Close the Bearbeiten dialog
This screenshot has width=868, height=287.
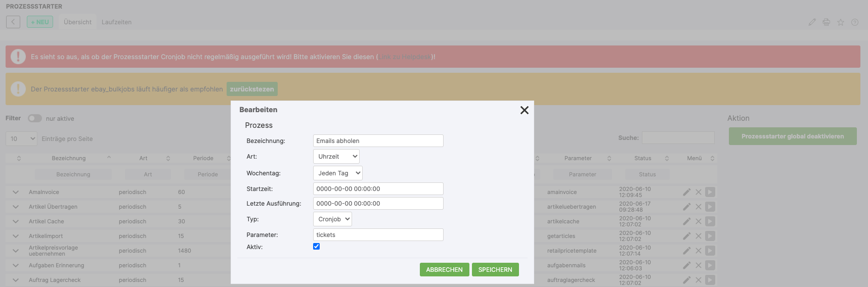coord(524,110)
